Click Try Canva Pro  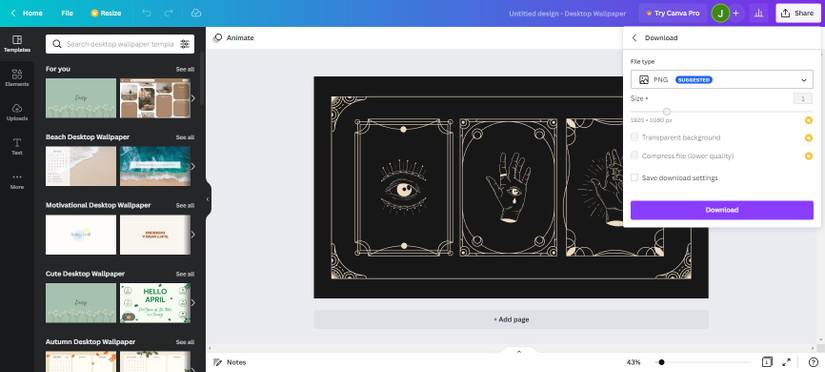(672, 13)
